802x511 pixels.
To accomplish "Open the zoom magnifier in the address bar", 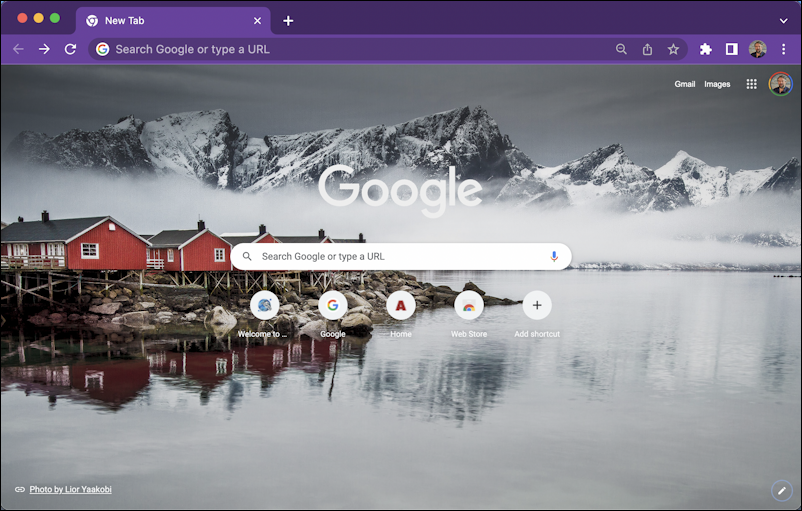I will tap(621, 49).
